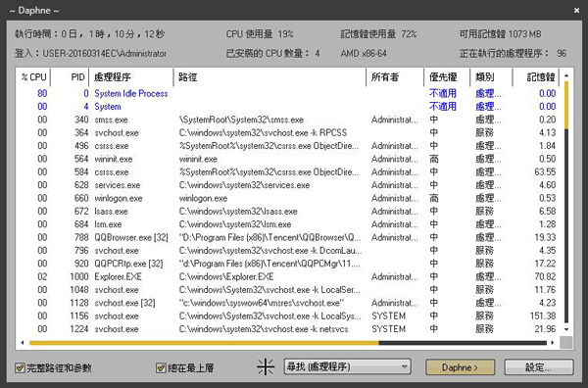Click path C:\windows\Explorer.EXE
The image size is (588, 388).
pyautogui.click(x=226, y=276)
